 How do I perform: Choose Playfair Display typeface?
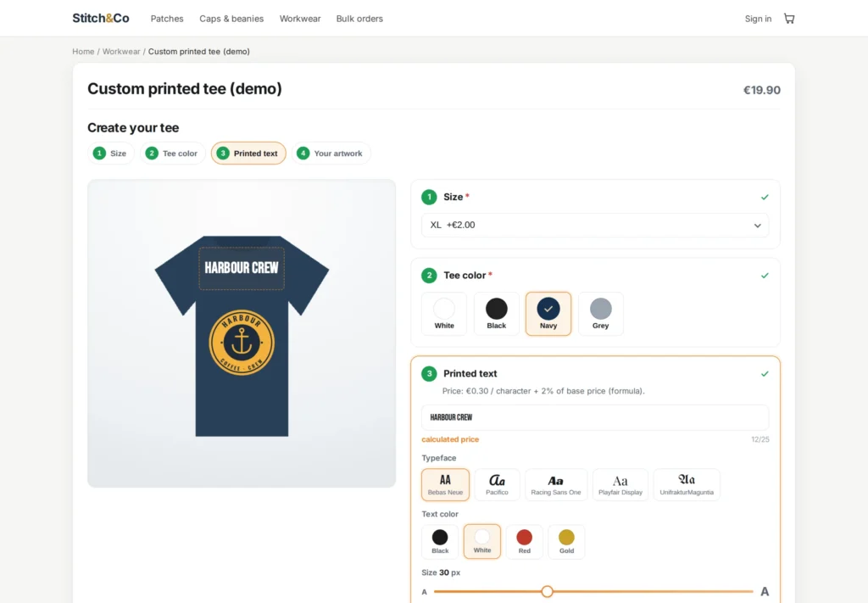click(x=620, y=484)
